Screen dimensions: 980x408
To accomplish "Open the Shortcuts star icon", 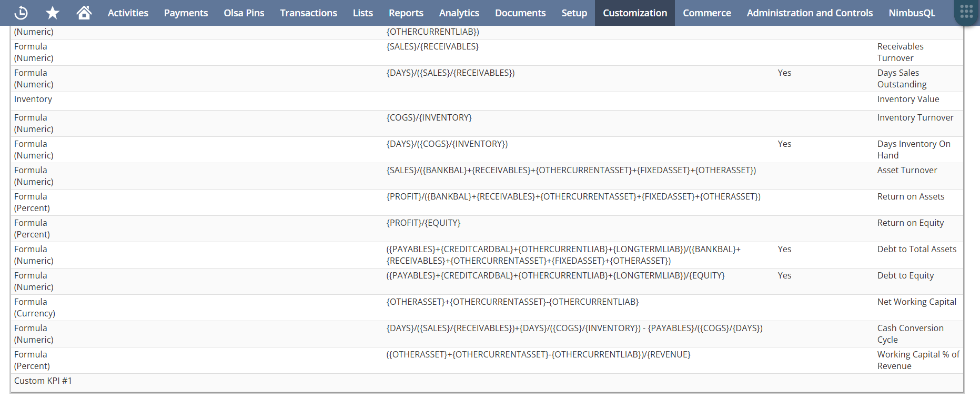I will (53, 13).
